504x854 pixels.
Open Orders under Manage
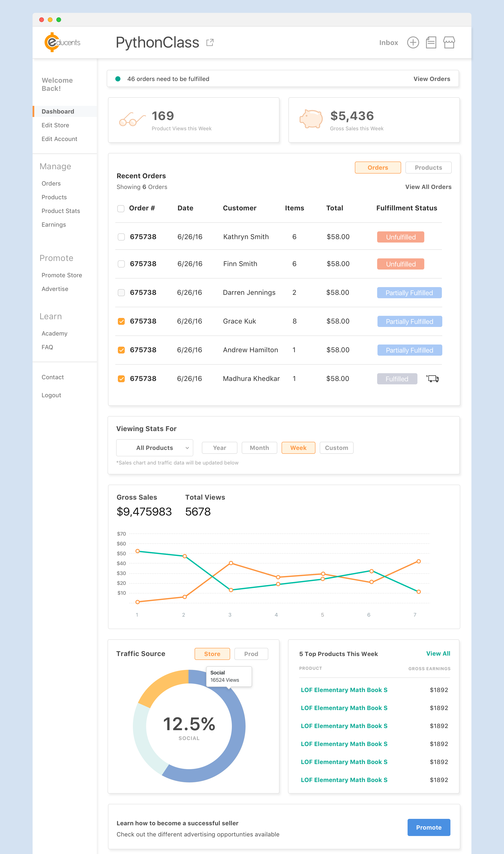click(51, 183)
